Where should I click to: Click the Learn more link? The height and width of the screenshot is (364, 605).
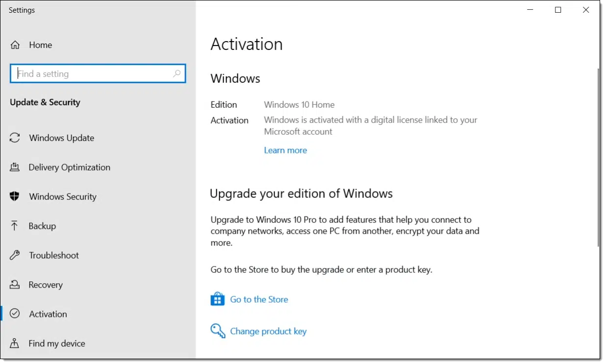click(x=285, y=150)
